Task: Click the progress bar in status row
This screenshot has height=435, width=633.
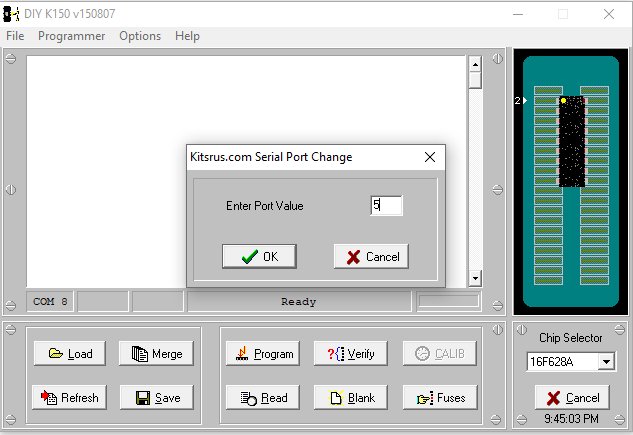Action: (x=449, y=301)
